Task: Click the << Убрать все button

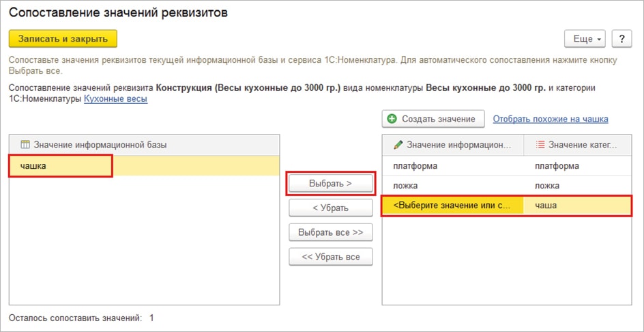Action: 331,257
